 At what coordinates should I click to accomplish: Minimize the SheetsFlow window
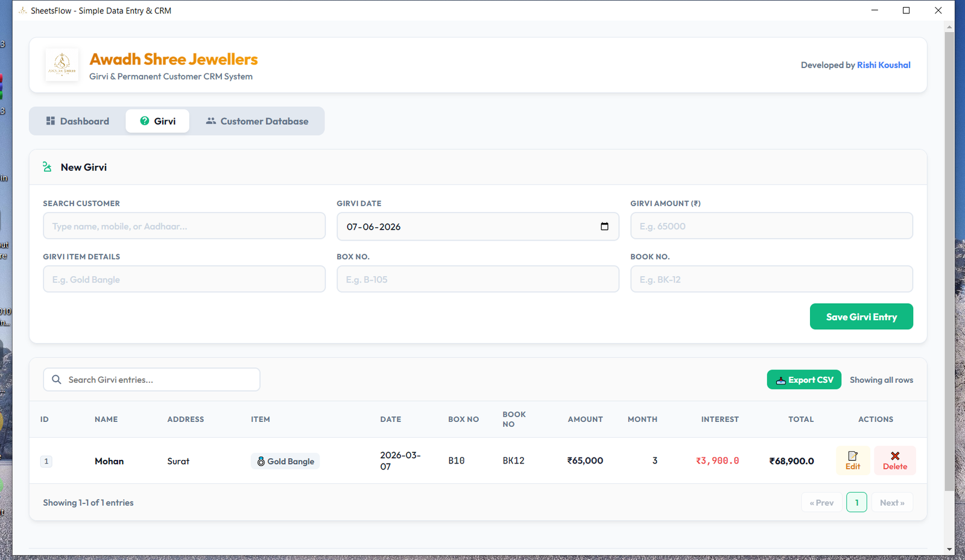coord(875,10)
